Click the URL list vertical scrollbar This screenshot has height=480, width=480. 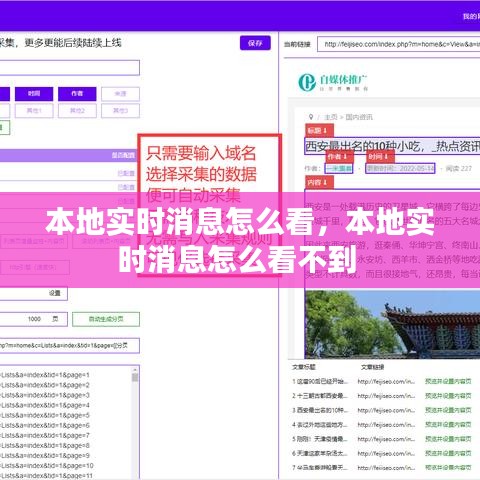point(135,423)
